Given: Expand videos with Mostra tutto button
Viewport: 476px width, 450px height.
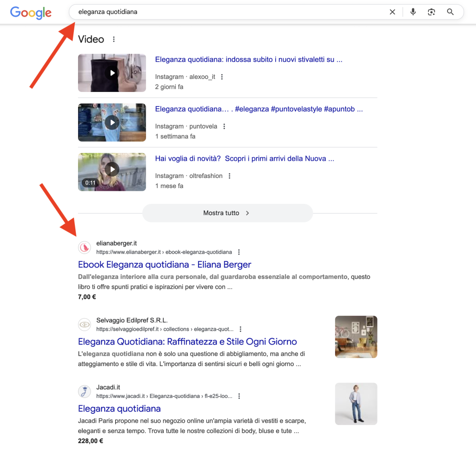Looking at the screenshot, I should tap(227, 213).
